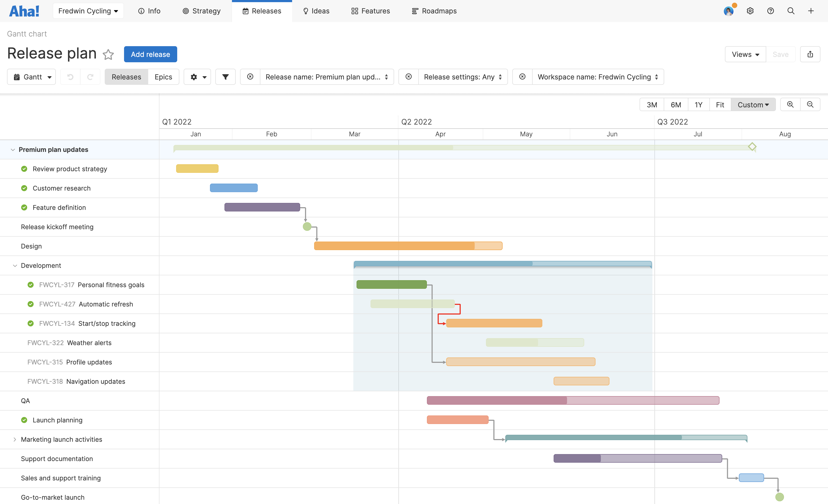Zoom in using the magnifier icon
828x504 pixels.
790,104
